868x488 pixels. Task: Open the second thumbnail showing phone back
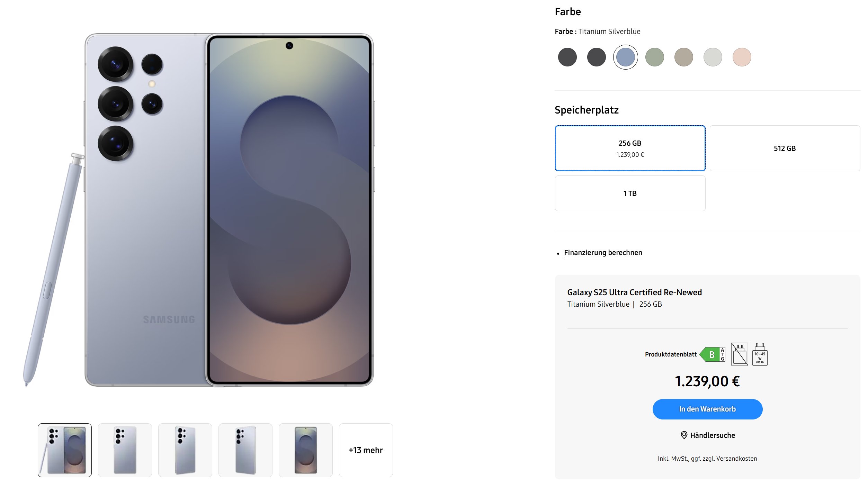[125, 450]
